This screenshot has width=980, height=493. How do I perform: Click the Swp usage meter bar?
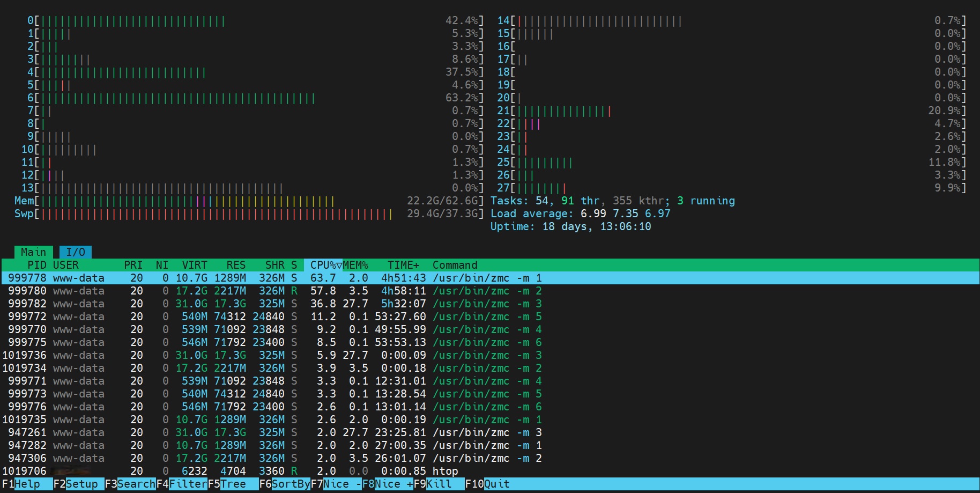[x=249, y=214]
